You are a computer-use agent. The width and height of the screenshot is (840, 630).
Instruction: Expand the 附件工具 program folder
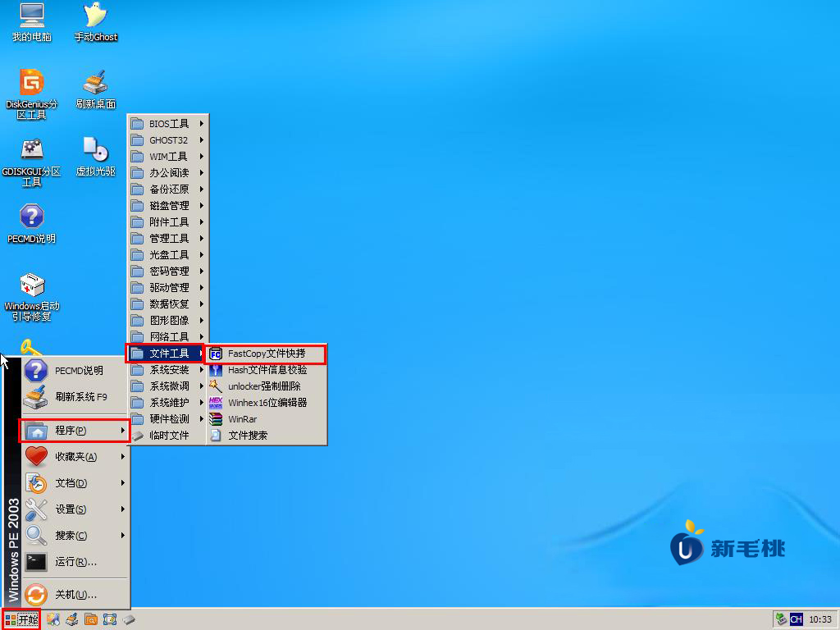pyautogui.click(x=167, y=222)
